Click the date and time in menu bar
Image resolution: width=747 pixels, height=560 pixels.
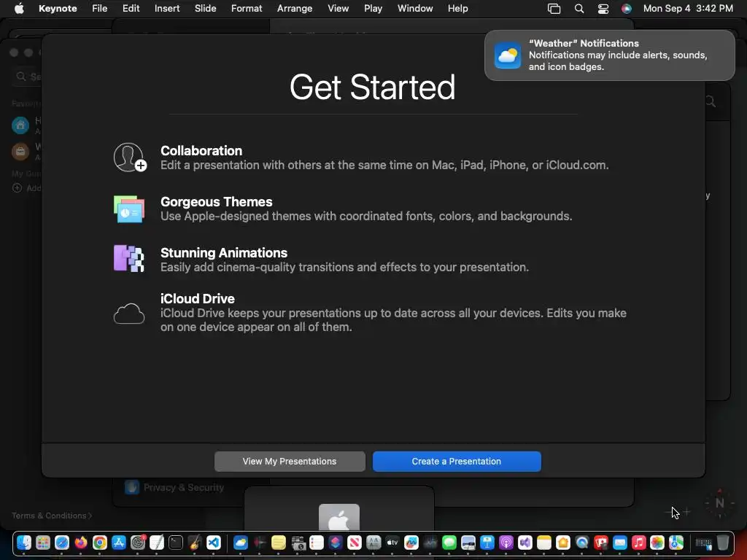point(688,8)
